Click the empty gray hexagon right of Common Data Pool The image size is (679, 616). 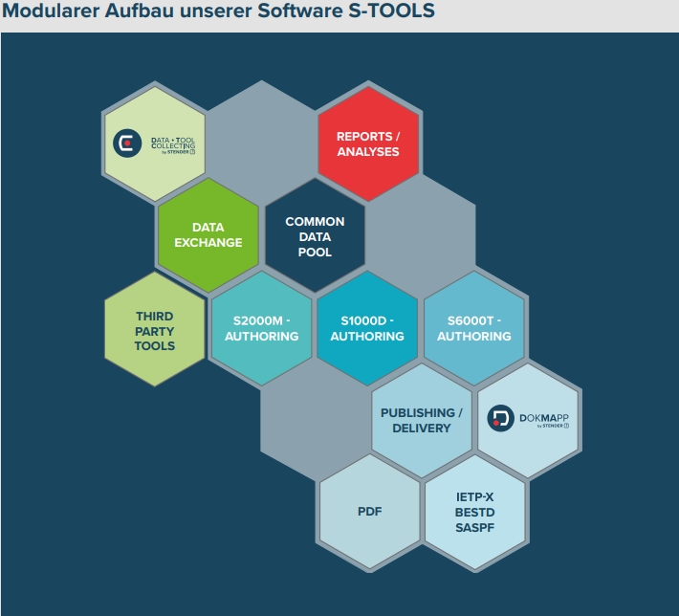(421, 236)
